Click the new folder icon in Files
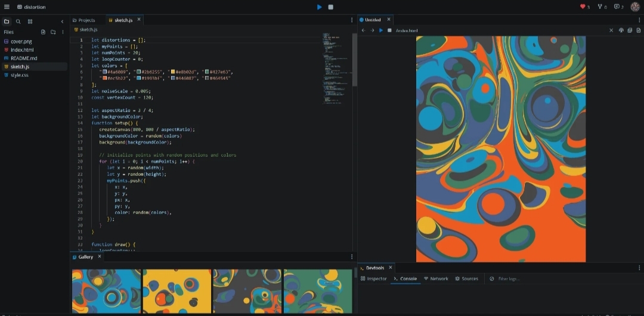The width and height of the screenshot is (644, 316). (53, 32)
